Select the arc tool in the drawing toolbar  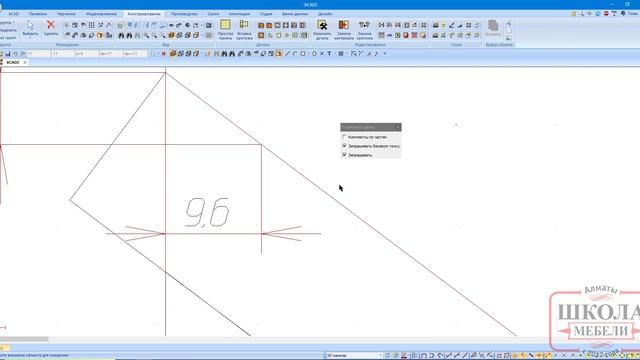pos(295,53)
